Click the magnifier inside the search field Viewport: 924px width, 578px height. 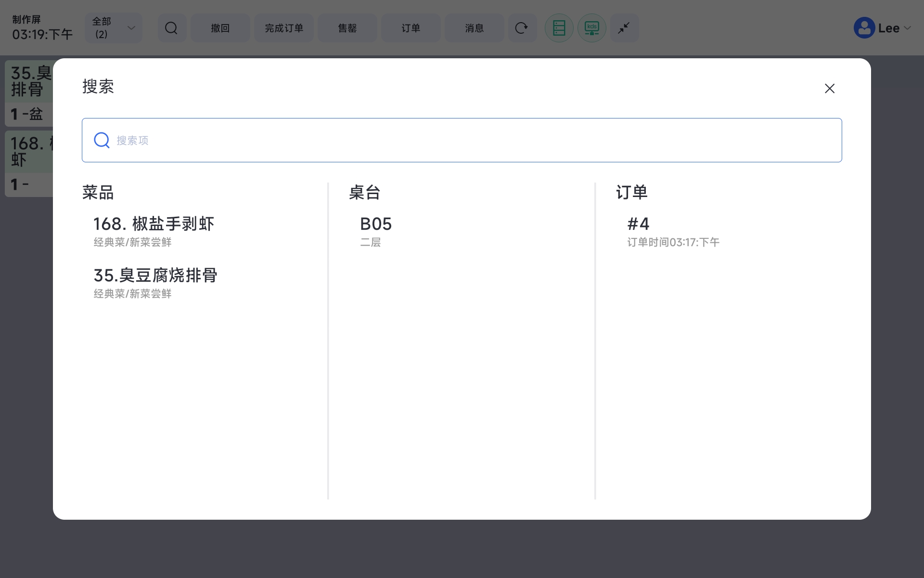[102, 140]
